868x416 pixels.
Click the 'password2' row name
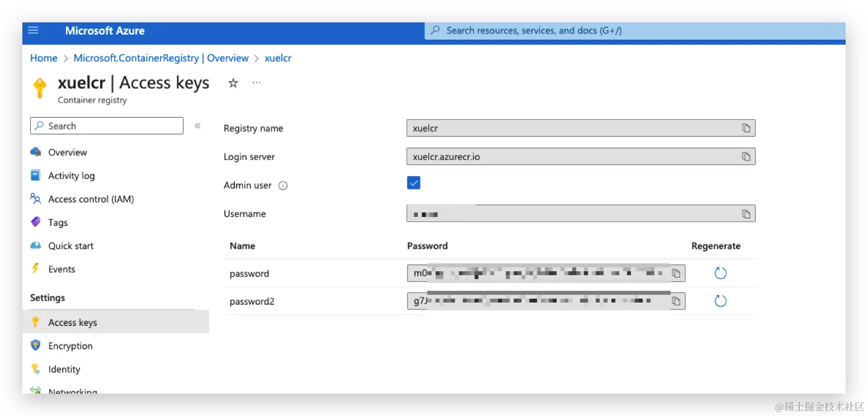click(x=252, y=302)
